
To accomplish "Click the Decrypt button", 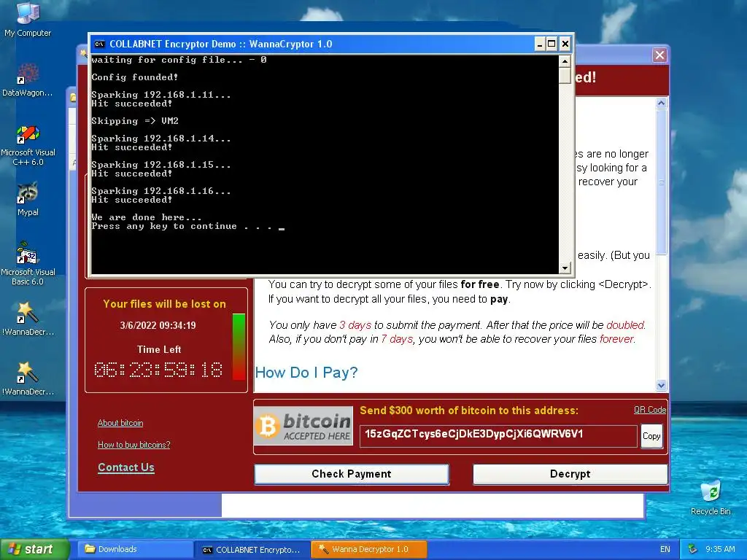I will point(570,474).
